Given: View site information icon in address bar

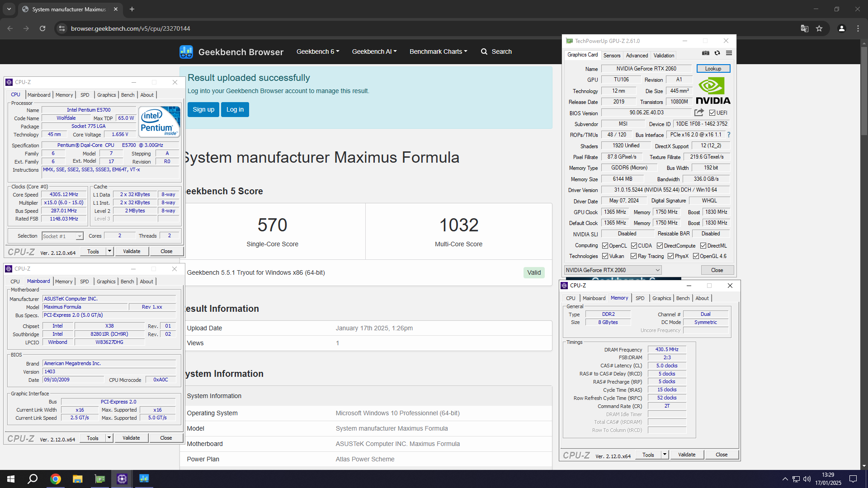Looking at the screenshot, I should [62, 28].
